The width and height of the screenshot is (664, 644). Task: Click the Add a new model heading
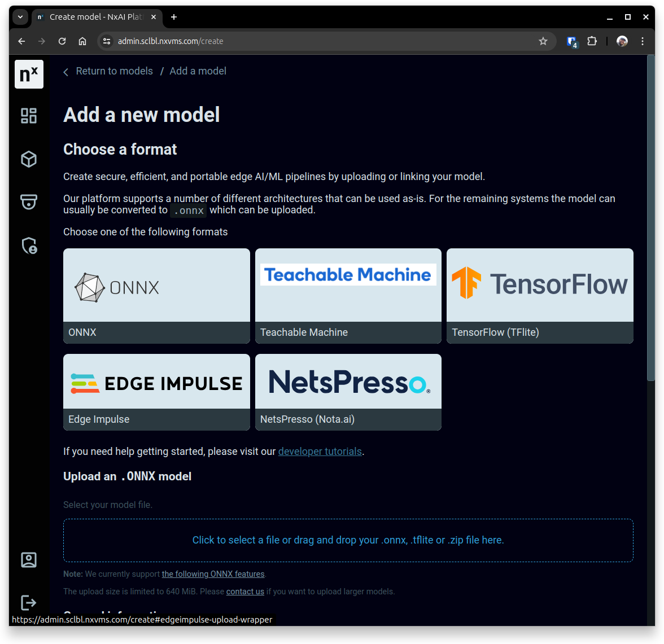[141, 115]
